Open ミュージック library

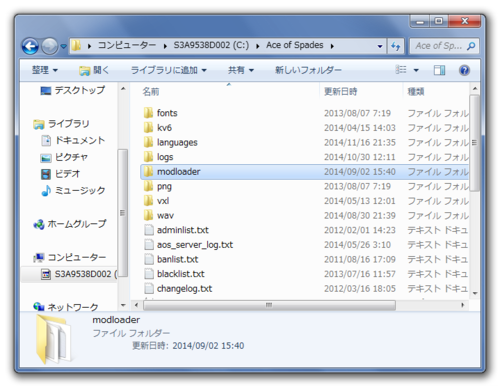click(x=73, y=190)
